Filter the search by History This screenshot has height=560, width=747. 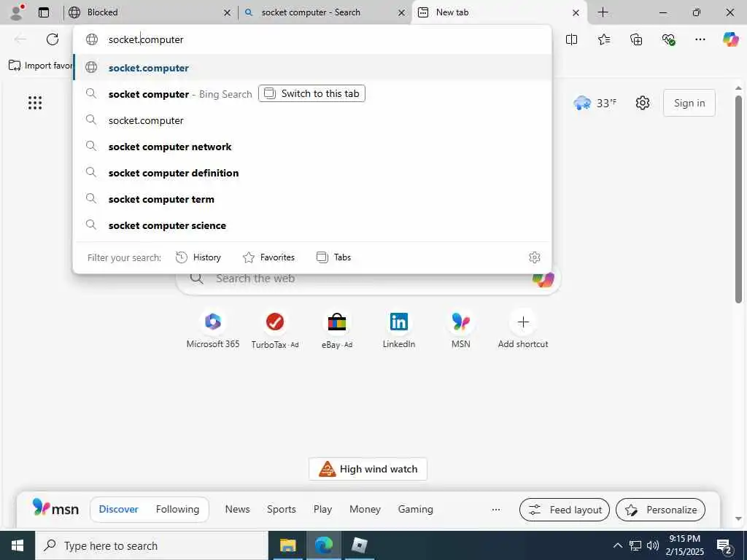point(198,257)
